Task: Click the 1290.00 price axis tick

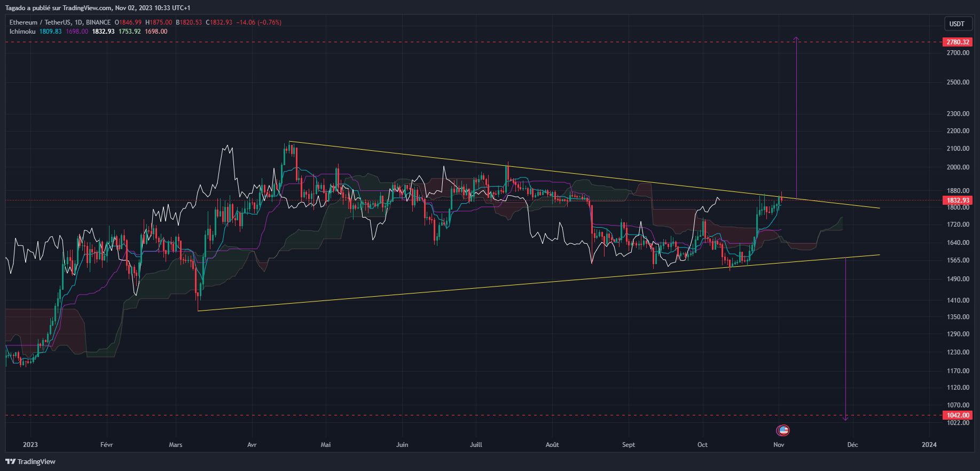Action: point(958,334)
